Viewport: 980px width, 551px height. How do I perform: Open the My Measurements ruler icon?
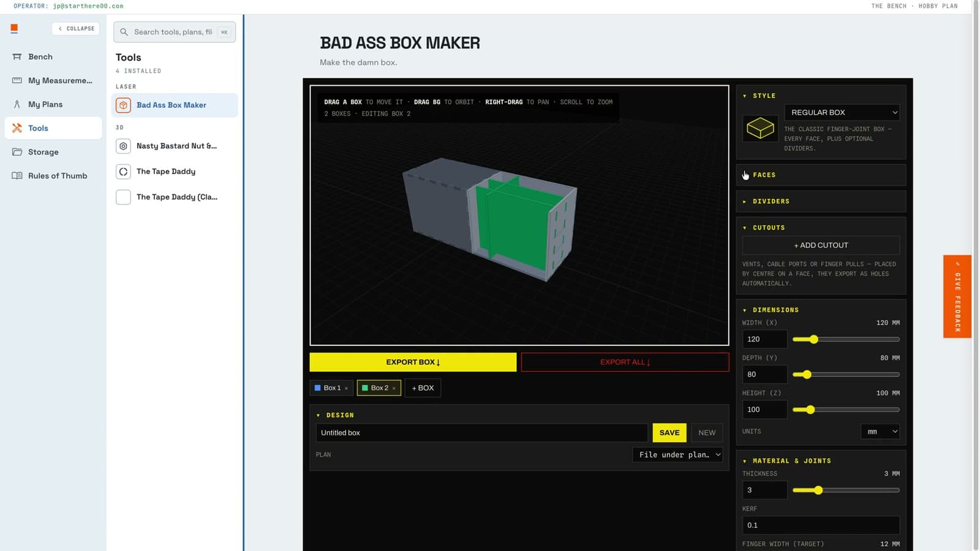click(x=17, y=80)
